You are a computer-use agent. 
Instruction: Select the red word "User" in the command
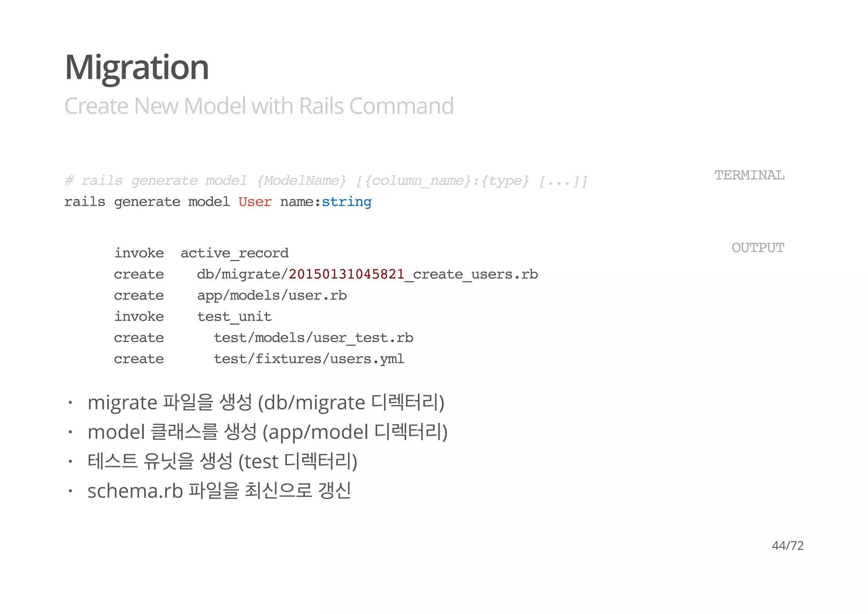[x=255, y=202]
